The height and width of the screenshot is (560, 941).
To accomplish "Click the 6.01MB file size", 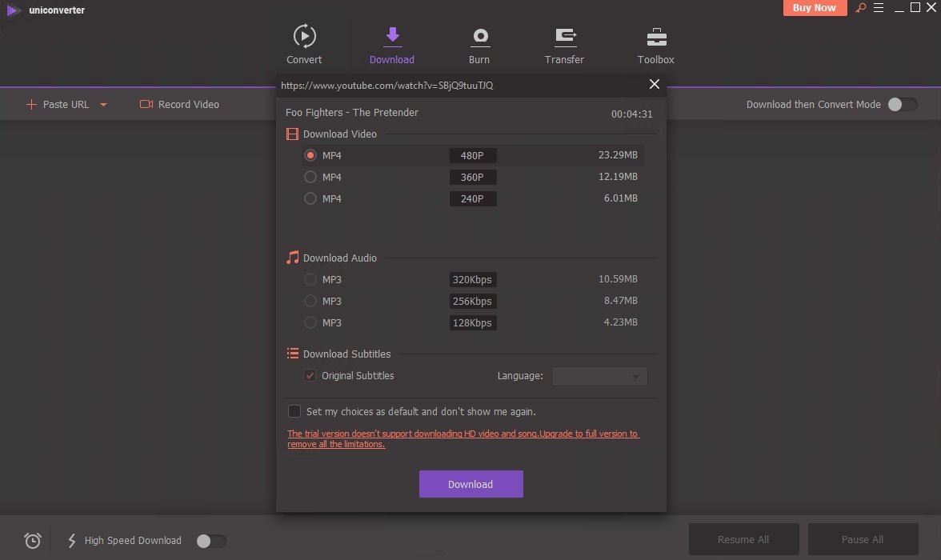I will pyautogui.click(x=621, y=198).
